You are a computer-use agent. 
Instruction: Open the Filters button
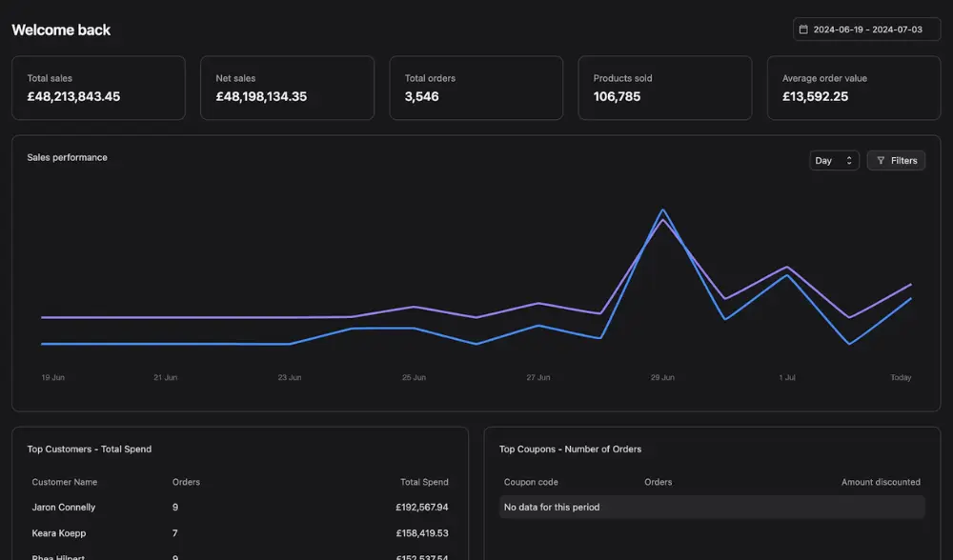(896, 161)
